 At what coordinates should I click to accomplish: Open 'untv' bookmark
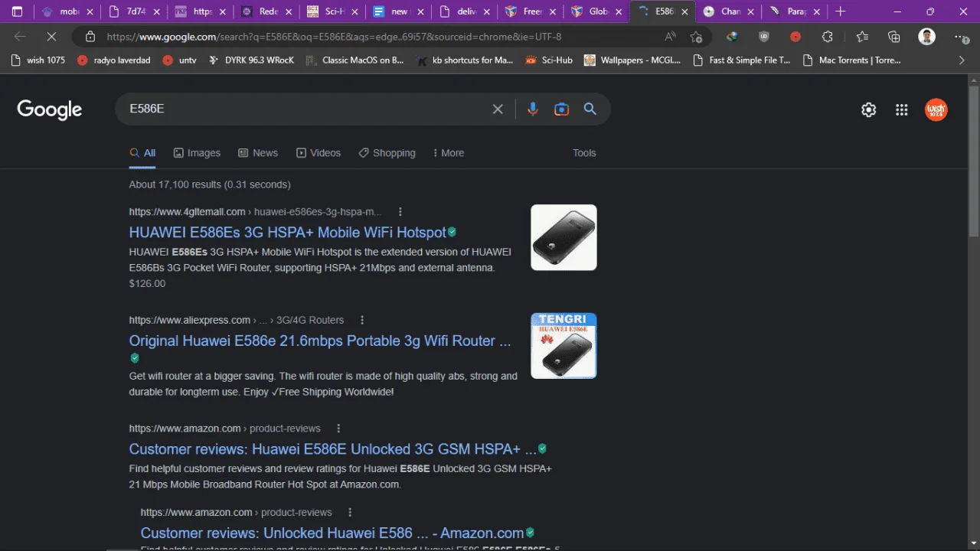coord(179,60)
